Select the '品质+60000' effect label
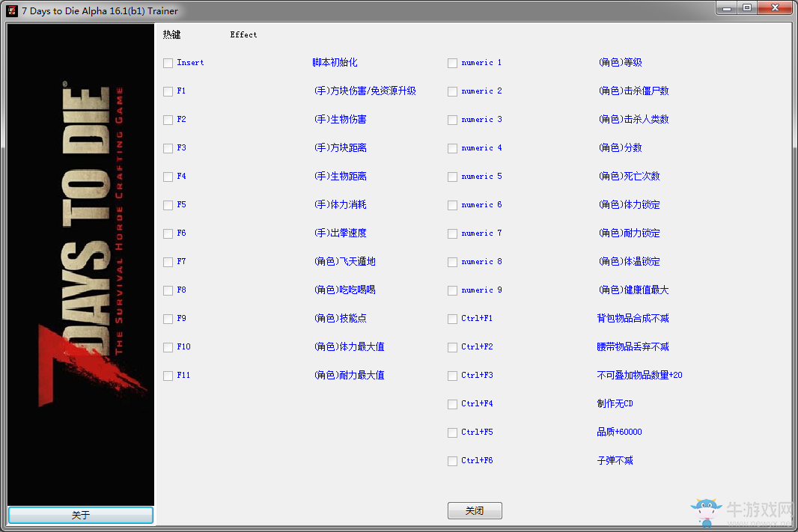 pos(619,432)
